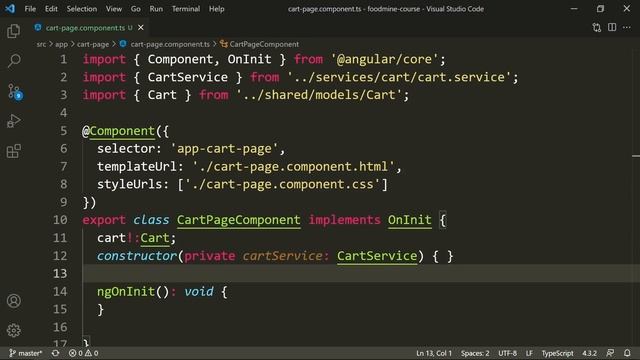Open the Search view in activity bar
The height and width of the screenshot is (360, 640).
[14, 61]
